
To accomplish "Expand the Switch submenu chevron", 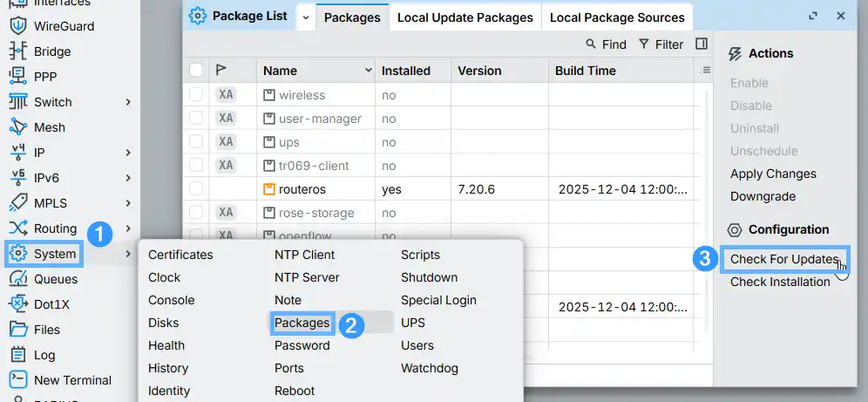I will point(128,102).
